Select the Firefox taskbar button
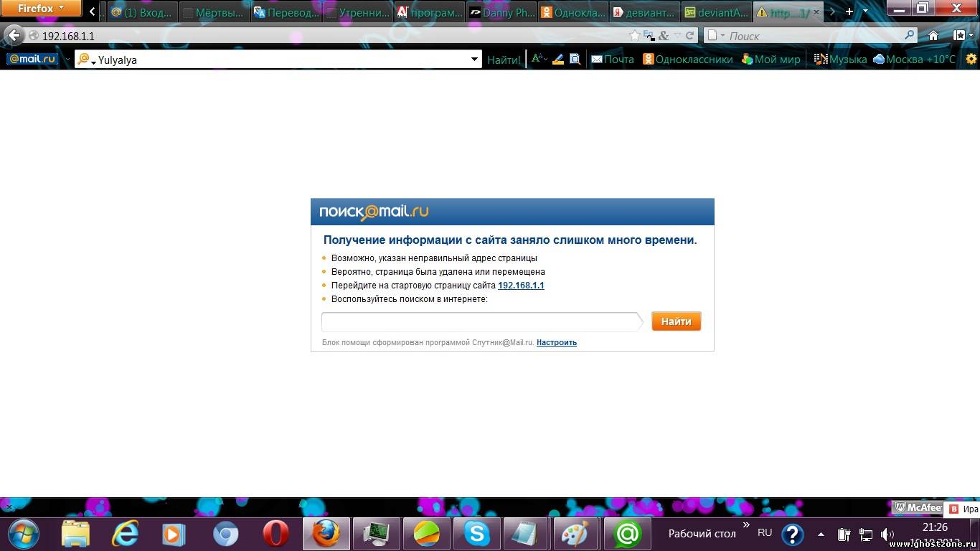Image resolution: width=980 pixels, height=551 pixels. (326, 534)
